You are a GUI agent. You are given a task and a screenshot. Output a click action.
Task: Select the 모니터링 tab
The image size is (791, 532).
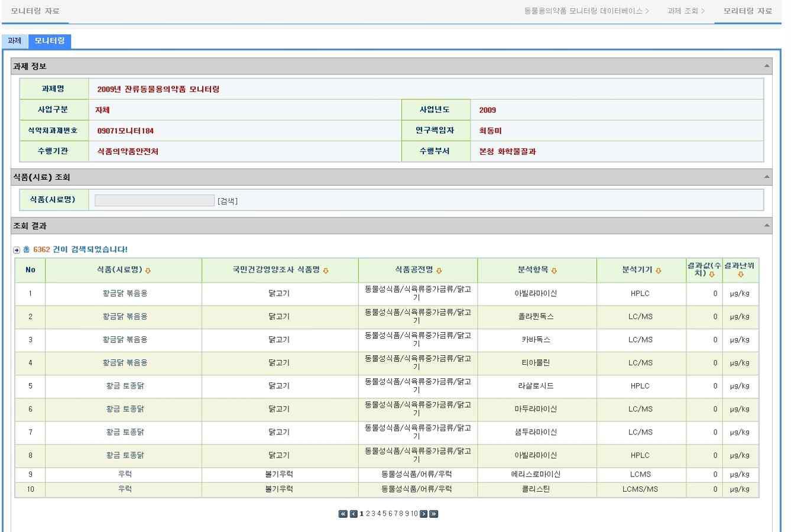49,41
